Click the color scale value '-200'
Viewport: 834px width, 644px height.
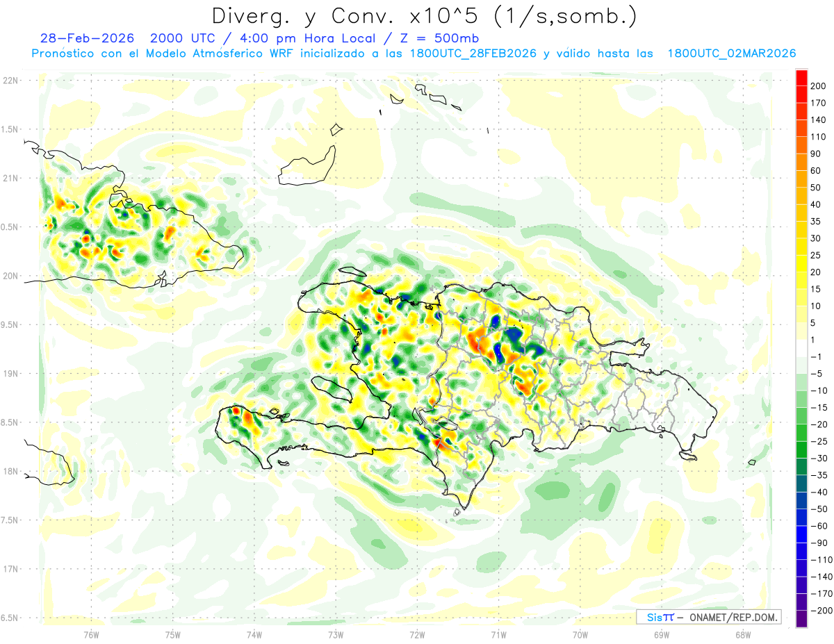point(821,611)
